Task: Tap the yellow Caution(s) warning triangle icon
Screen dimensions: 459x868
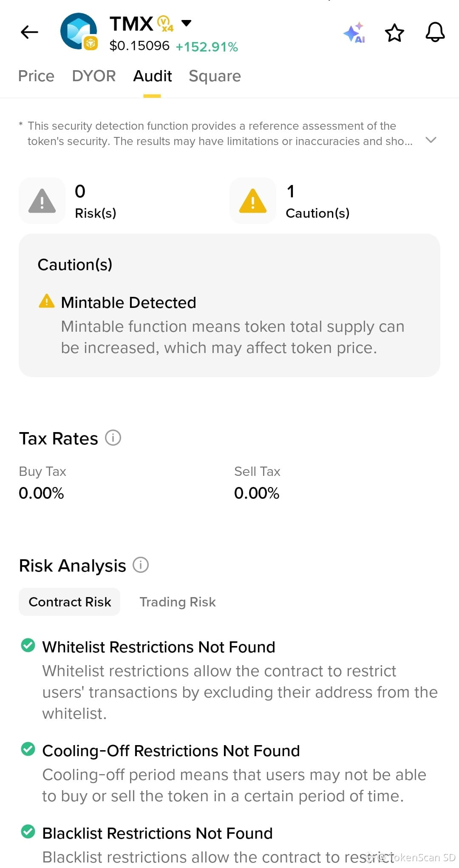Action: pyautogui.click(x=253, y=201)
